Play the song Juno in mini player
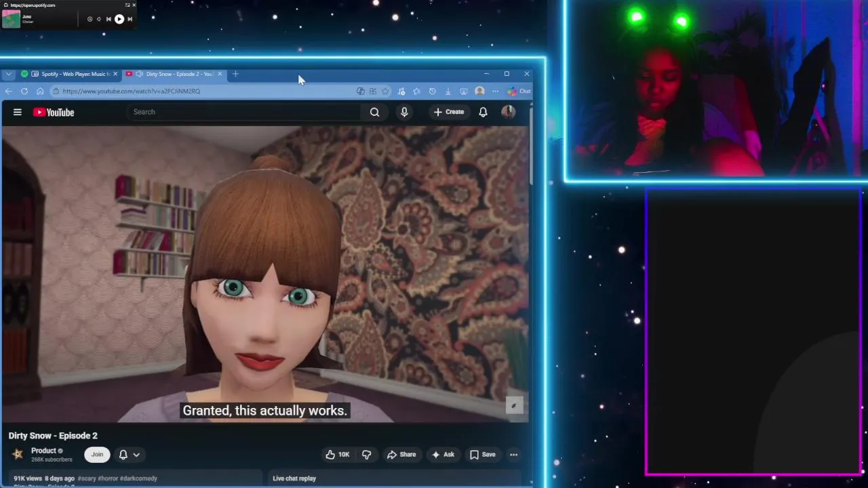The height and width of the screenshot is (488, 868). tap(119, 19)
